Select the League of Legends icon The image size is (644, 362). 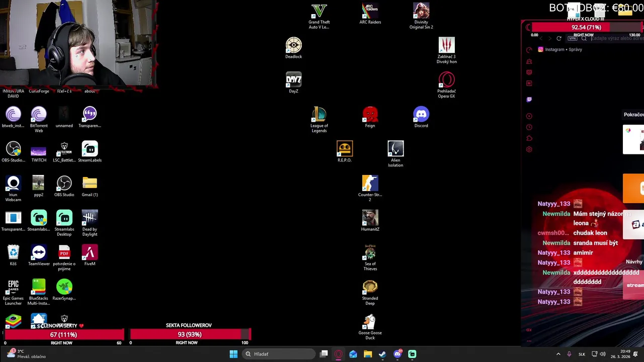319,120
